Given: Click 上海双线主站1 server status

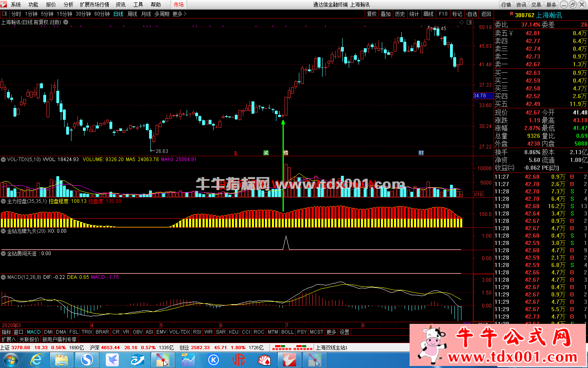Looking at the screenshot, I should coord(332,348).
